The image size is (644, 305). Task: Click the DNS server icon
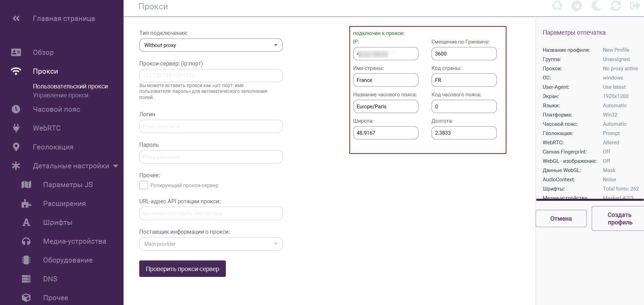click(x=26, y=279)
